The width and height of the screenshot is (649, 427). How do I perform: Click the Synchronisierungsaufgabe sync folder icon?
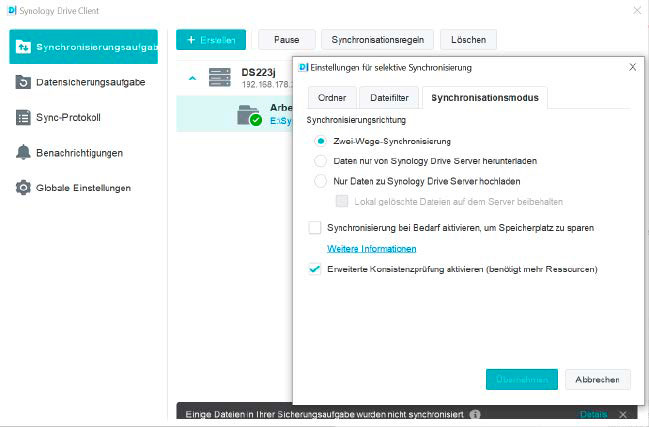click(23, 47)
